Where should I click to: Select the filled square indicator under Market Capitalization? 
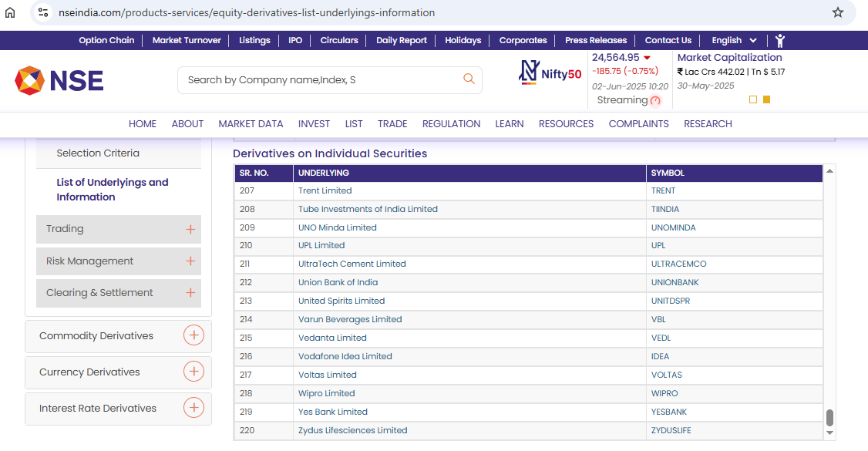[x=767, y=99]
